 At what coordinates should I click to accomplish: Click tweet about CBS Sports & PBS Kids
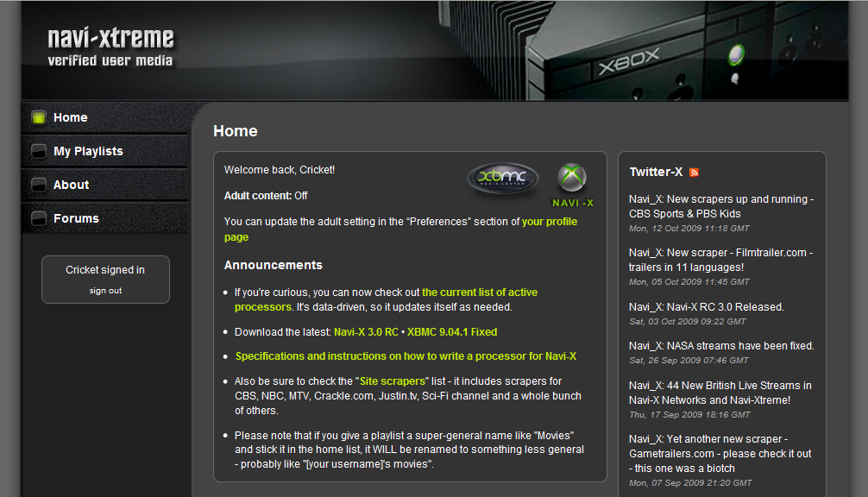click(x=721, y=206)
